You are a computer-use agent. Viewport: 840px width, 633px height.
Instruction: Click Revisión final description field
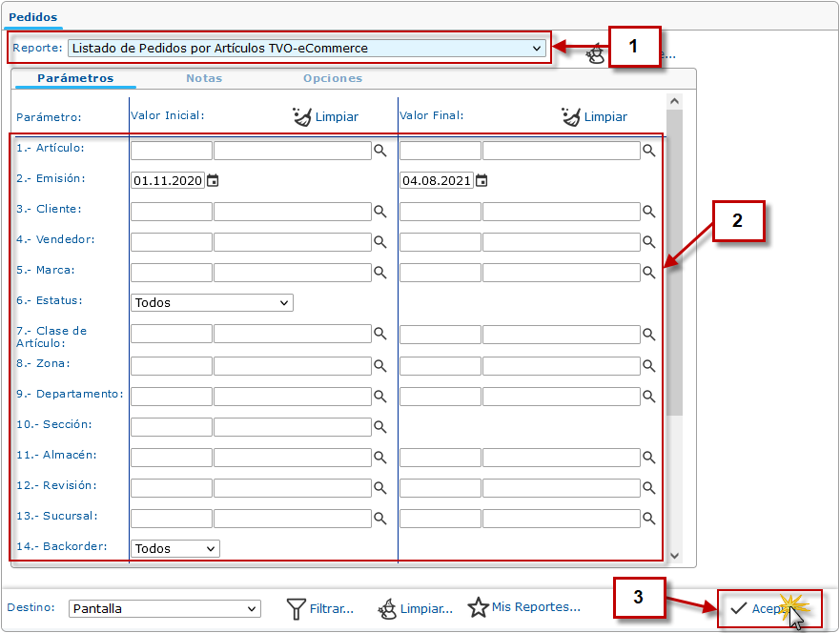click(x=562, y=487)
